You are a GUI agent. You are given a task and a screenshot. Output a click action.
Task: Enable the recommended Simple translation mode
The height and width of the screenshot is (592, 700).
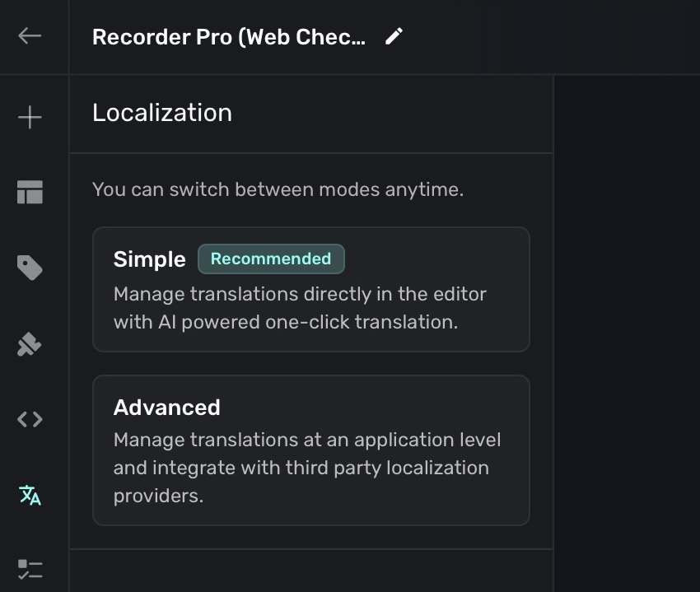coord(311,289)
